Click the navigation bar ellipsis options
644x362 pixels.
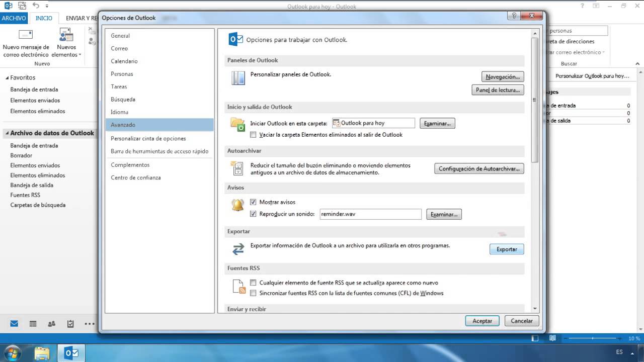[x=90, y=324]
